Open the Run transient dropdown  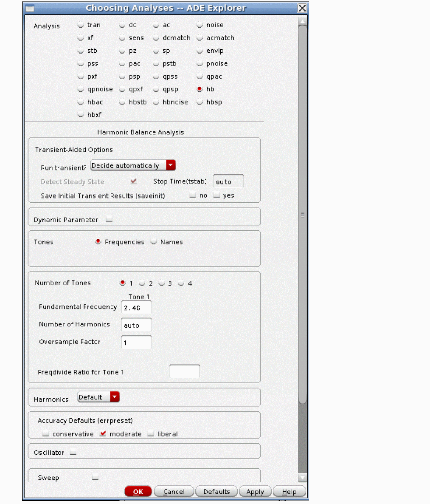tap(171, 165)
